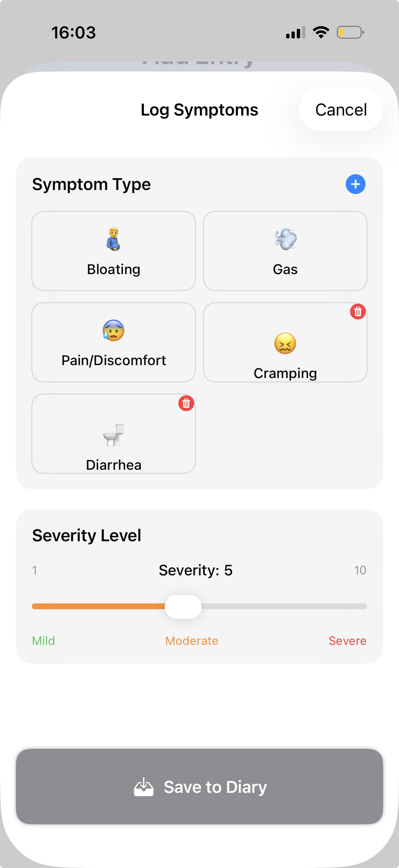Add a new symptom type with plus icon
This screenshot has width=399, height=868.
(355, 184)
